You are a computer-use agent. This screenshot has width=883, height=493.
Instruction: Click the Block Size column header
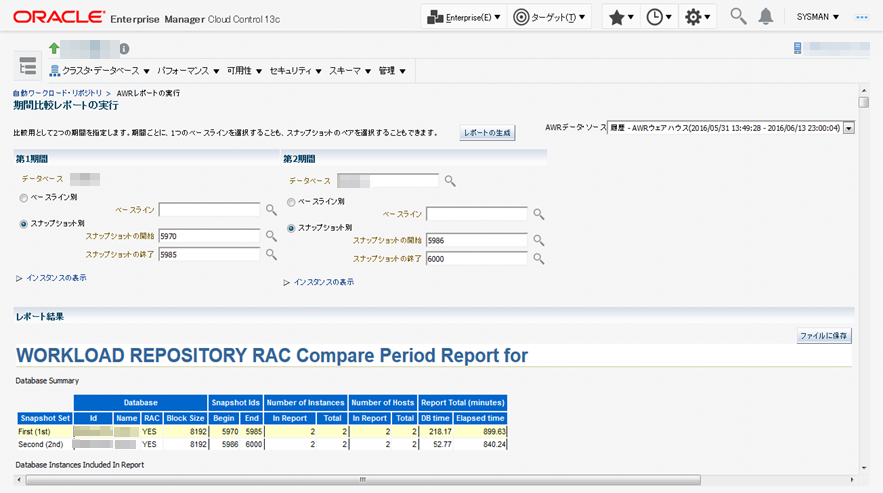tap(185, 418)
